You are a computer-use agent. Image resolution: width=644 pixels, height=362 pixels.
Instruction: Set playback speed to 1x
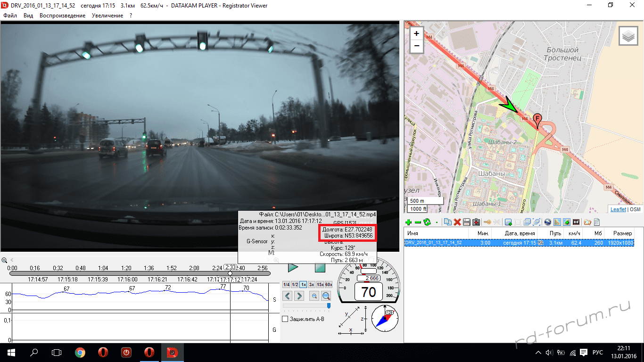[303, 285]
